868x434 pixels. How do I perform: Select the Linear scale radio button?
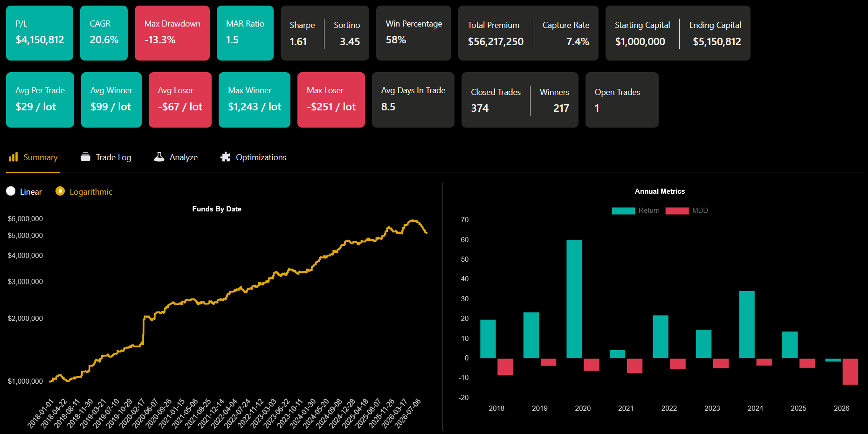[x=11, y=191]
